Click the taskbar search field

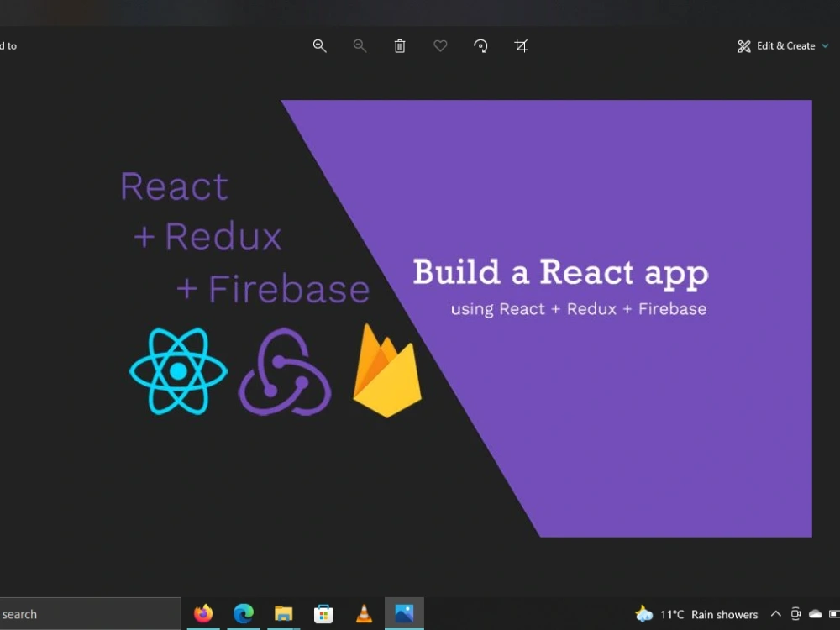click(84, 614)
